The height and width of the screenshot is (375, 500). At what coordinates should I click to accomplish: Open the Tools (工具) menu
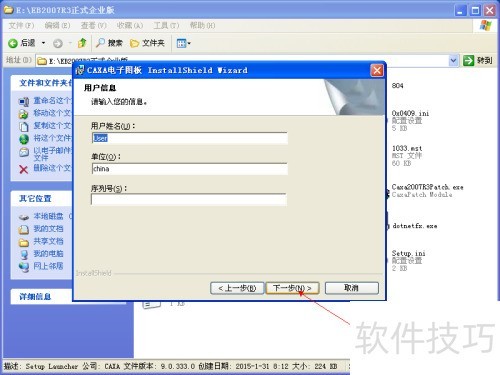click(166, 25)
